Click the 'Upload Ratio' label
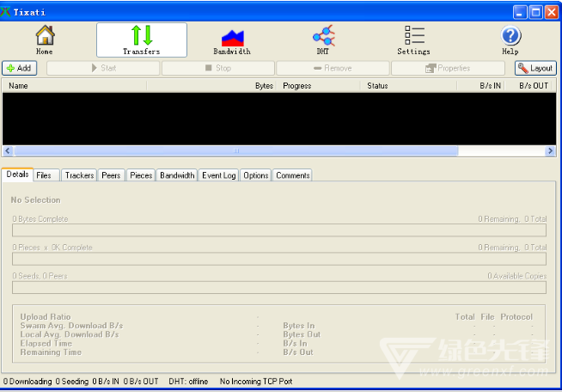This screenshot has height=392, width=562. 46,316
